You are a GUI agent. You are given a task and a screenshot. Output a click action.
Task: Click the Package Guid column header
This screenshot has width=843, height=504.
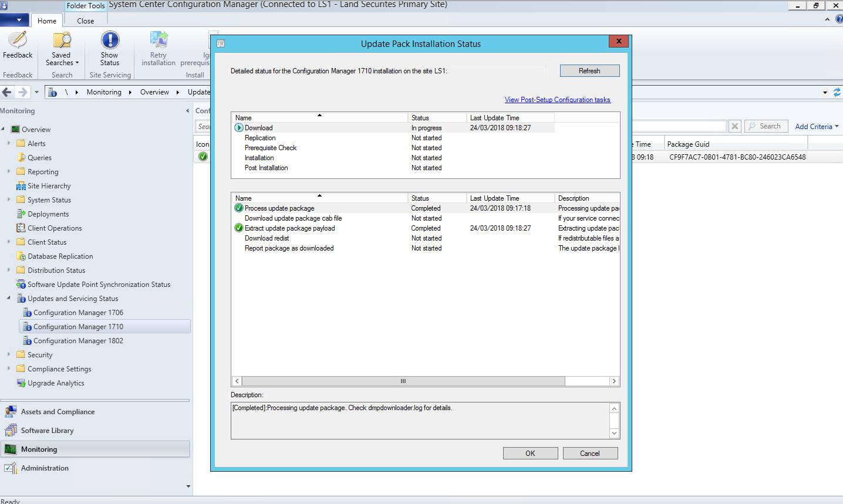click(x=735, y=144)
